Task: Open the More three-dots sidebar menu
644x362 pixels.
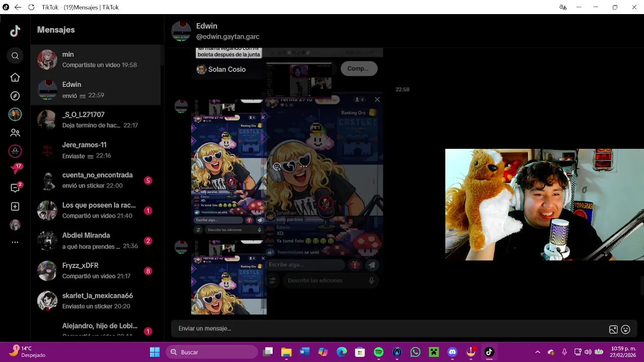Action: (15, 242)
